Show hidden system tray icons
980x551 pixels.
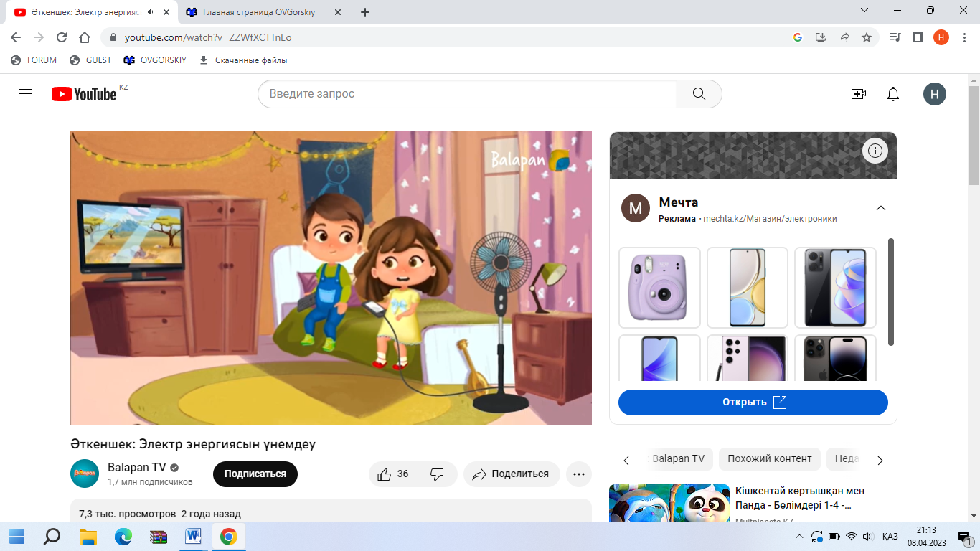pos(800,537)
